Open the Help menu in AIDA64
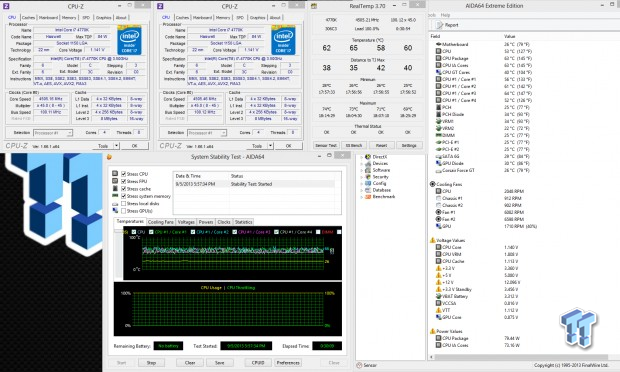Screen dimensions: 620x372 (x=446, y=15)
